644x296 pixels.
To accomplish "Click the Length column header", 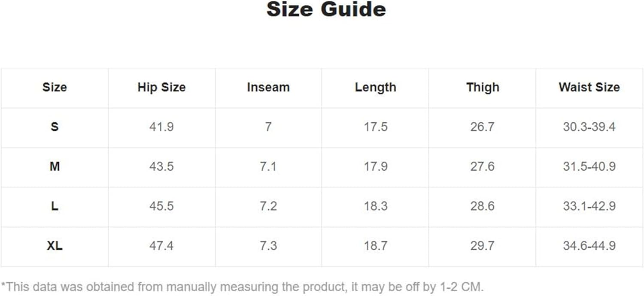I will point(375,88).
